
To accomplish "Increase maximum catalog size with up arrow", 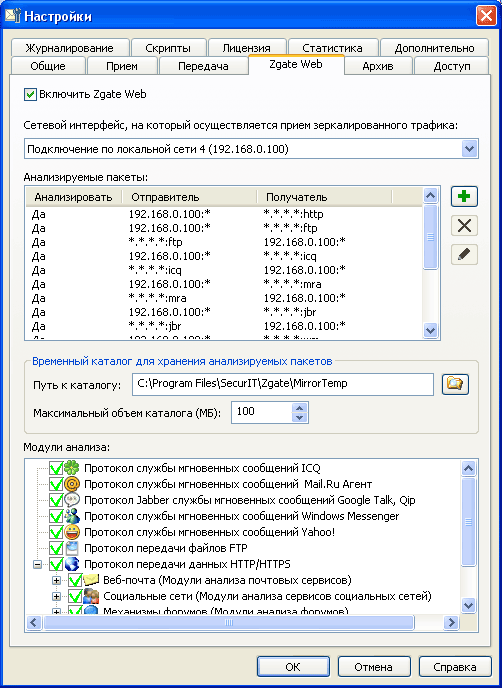I will tap(300, 407).
